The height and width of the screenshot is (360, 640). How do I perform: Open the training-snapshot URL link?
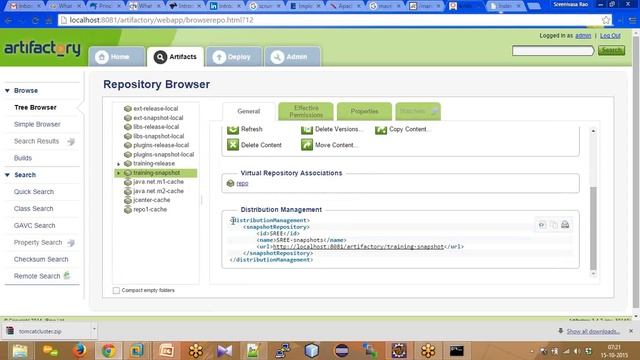(x=358, y=247)
